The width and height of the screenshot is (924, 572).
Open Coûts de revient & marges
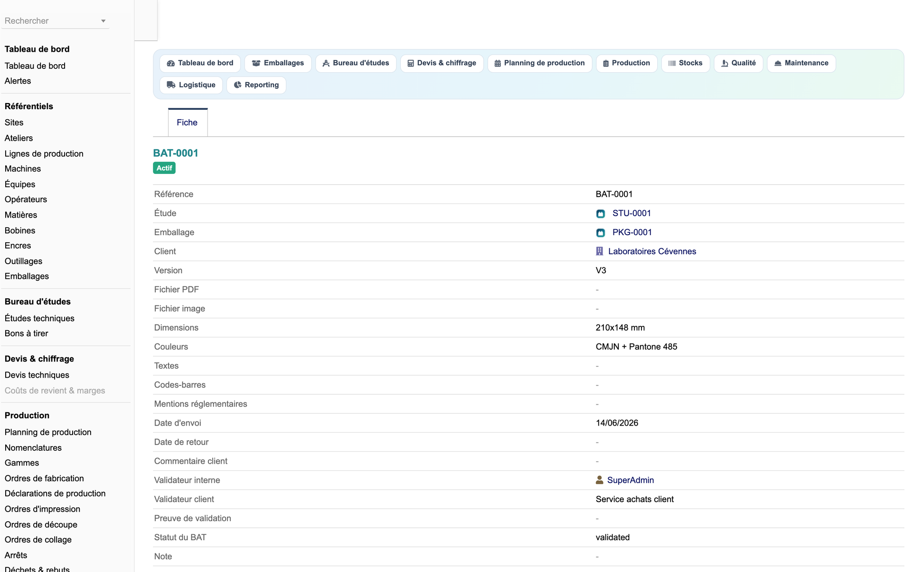point(55,391)
